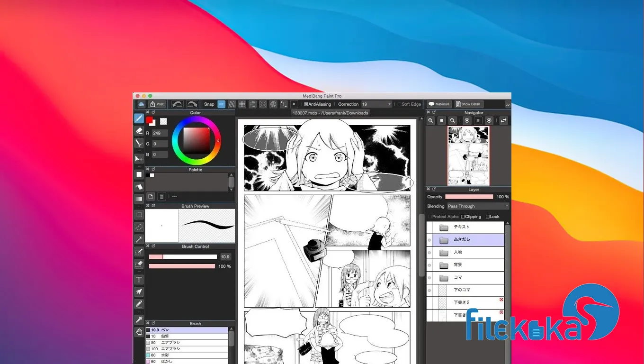This screenshot has width=644, height=364.
Task: Hide the ふきだし folder visibility dot
Action: [x=429, y=240]
